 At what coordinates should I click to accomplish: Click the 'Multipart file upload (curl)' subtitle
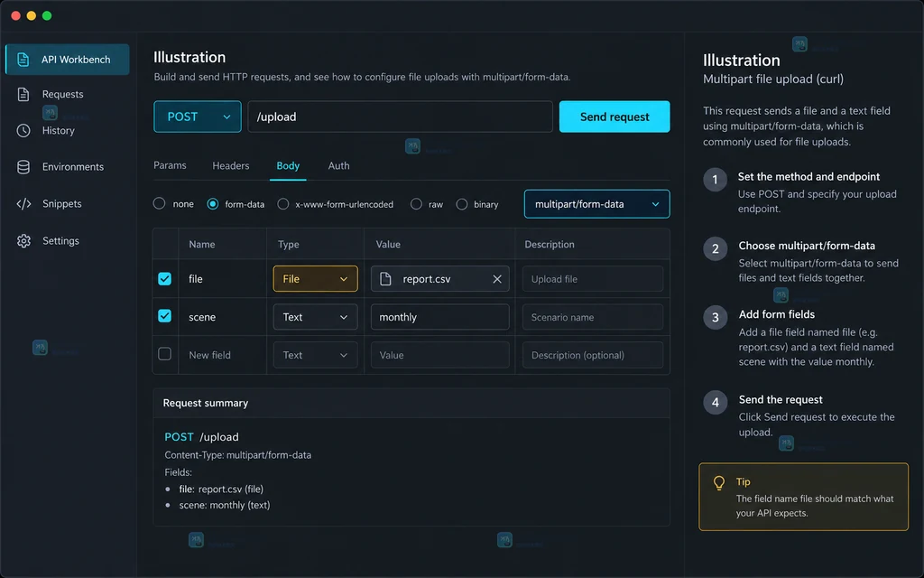773,79
